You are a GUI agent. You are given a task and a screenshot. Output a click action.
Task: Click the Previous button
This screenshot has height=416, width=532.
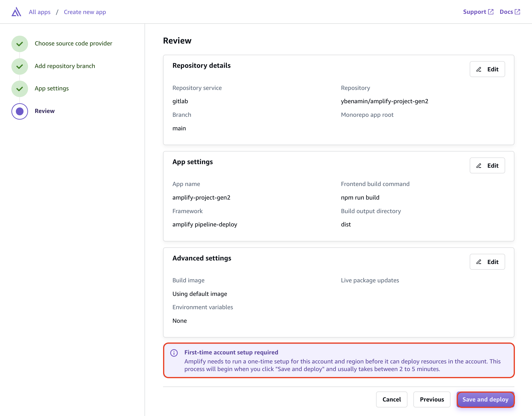click(x=432, y=399)
